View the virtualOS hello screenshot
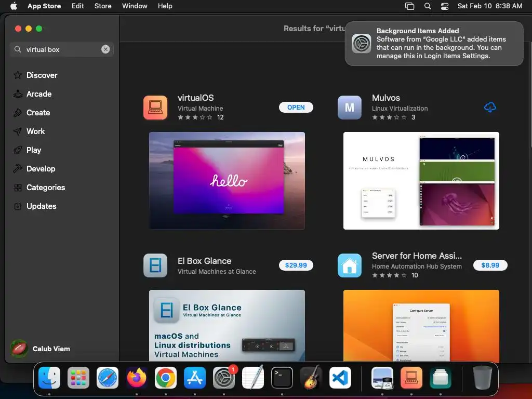532x399 pixels. point(227,180)
